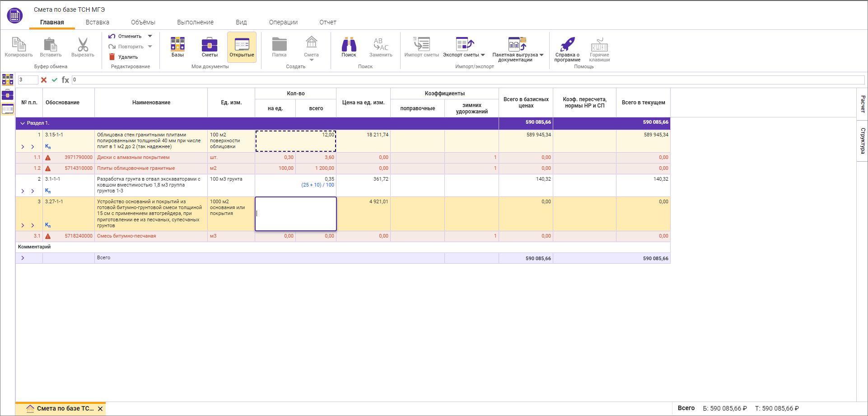Select the Наименование column header
The width and height of the screenshot is (868, 416).
coord(151,103)
